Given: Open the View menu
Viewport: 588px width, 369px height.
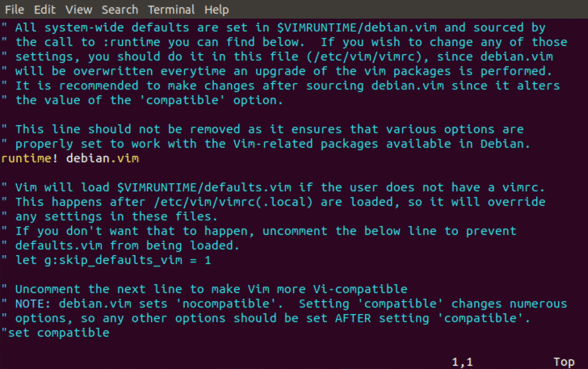Looking at the screenshot, I should (x=78, y=10).
